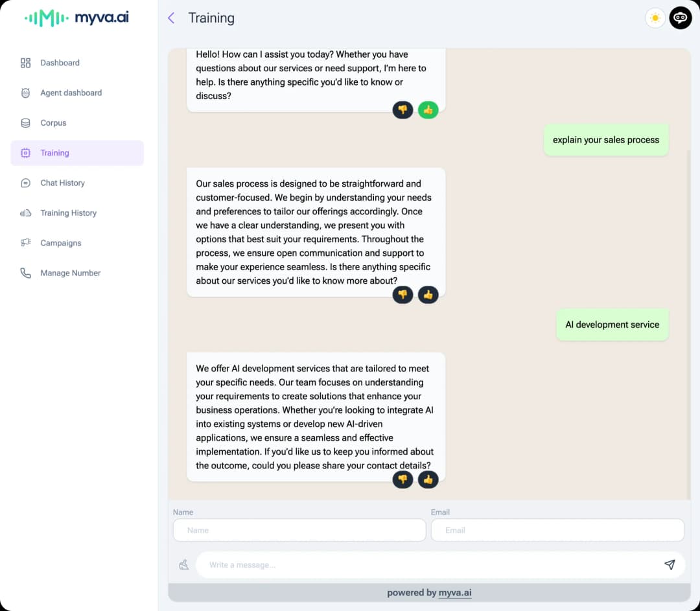Click the green thumbs up on greeting message

pyautogui.click(x=428, y=110)
